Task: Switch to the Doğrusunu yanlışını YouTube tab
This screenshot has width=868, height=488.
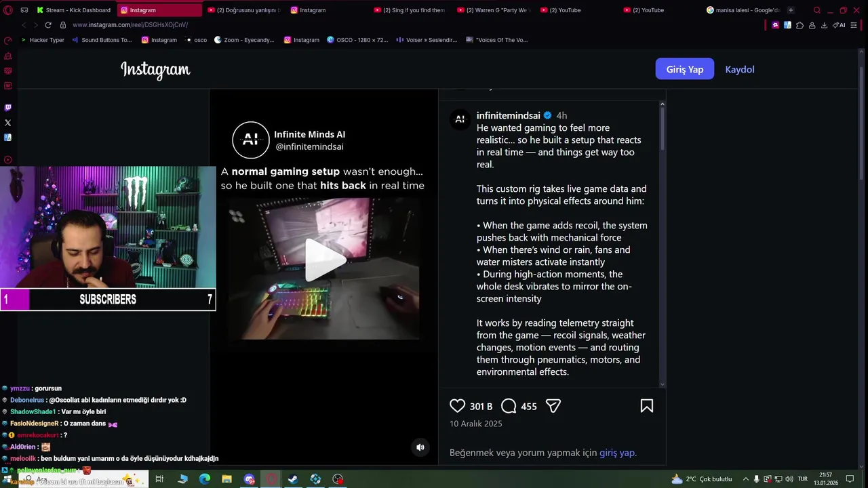Action: pyautogui.click(x=244, y=10)
